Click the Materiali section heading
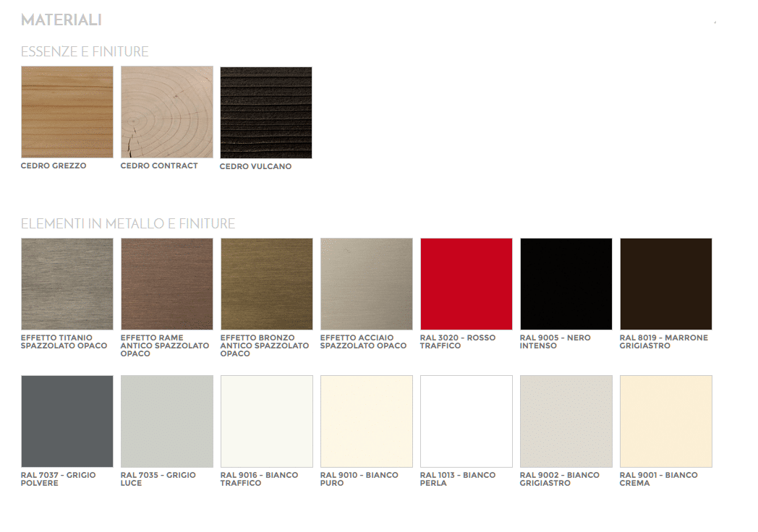 (x=61, y=20)
